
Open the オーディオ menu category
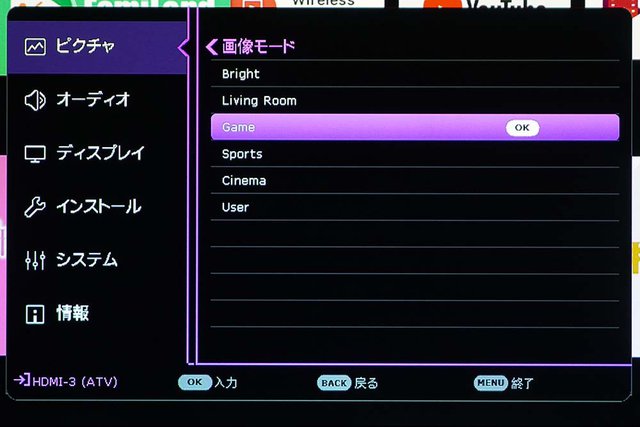pos(97,100)
